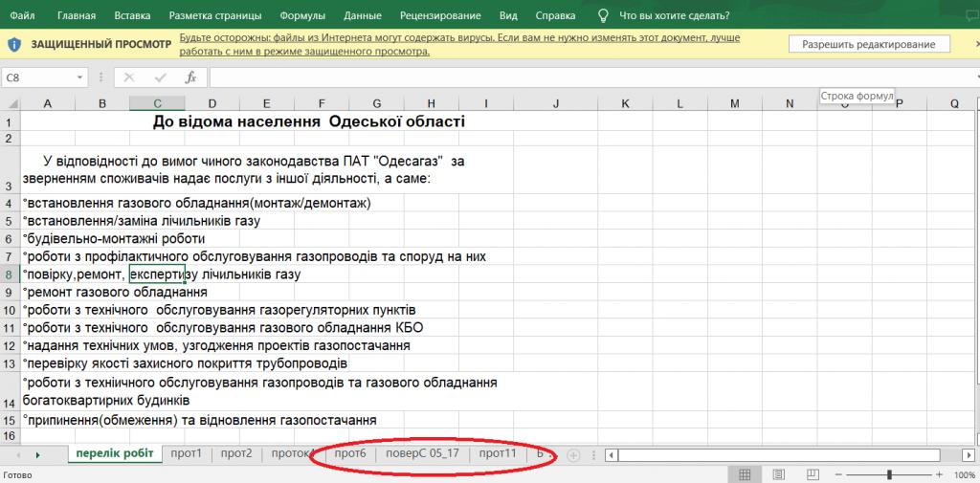The image size is (980, 483).
Task: Click the lightbulb 'Что вы хотите сделать?' icon
Action: pos(604,15)
